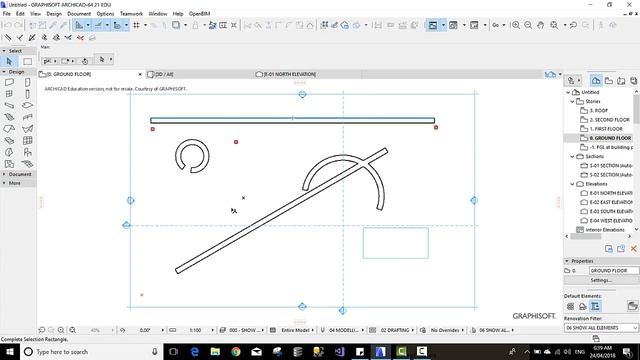Click the Fit in Window icon

(554, 25)
